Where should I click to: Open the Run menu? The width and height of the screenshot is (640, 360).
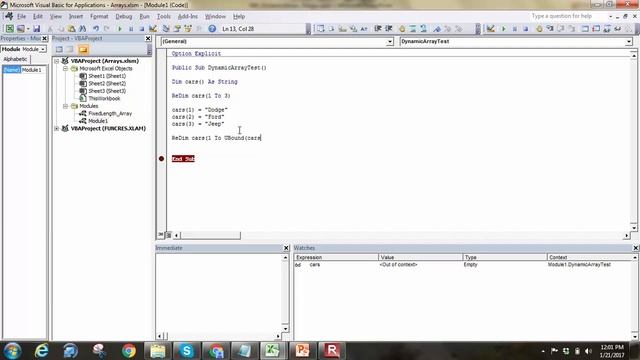[x=144, y=16]
